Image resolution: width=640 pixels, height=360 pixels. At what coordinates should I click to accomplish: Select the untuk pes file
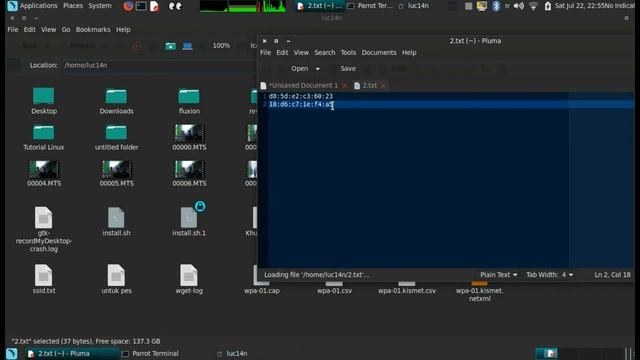click(116, 276)
